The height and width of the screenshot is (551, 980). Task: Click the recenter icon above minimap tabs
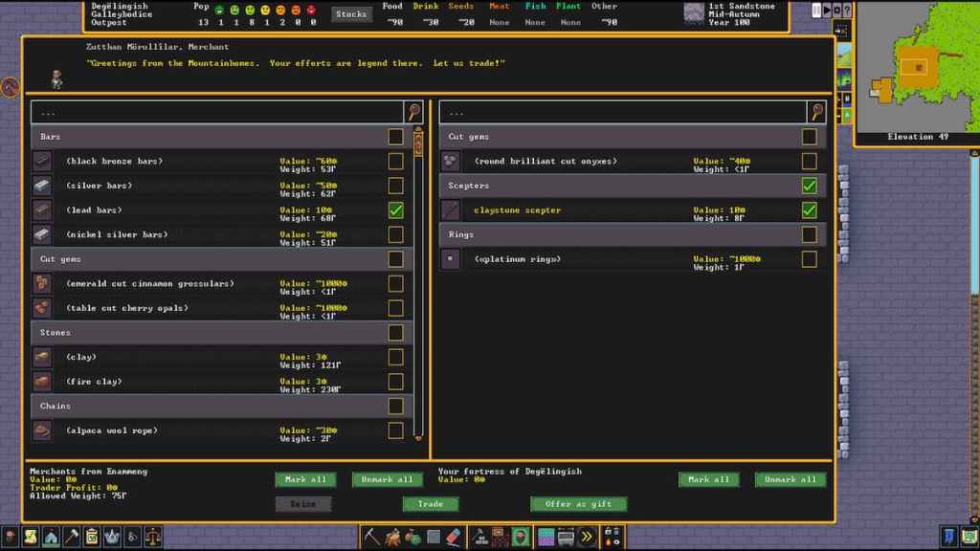point(840,31)
